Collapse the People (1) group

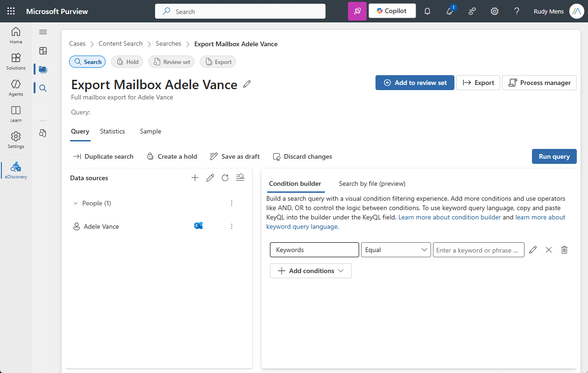point(76,203)
